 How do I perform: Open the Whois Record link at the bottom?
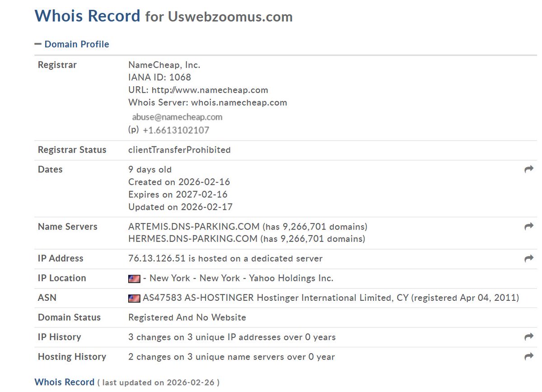pos(65,382)
